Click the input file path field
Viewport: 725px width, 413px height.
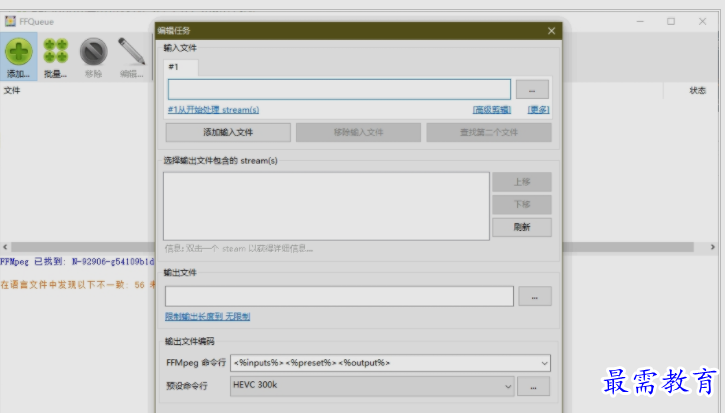[339, 89]
